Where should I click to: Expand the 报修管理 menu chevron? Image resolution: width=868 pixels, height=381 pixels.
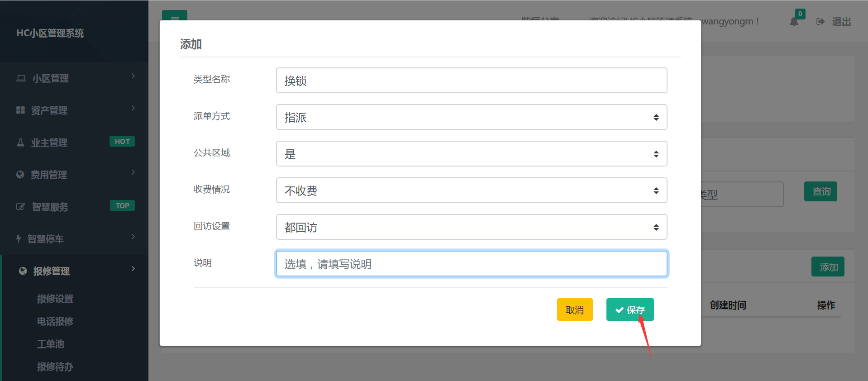pos(133,269)
